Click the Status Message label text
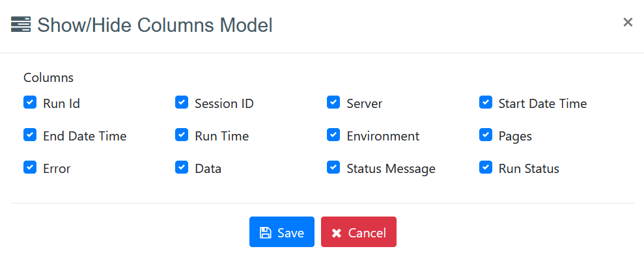This screenshot has width=644, height=264. pyautogui.click(x=391, y=169)
